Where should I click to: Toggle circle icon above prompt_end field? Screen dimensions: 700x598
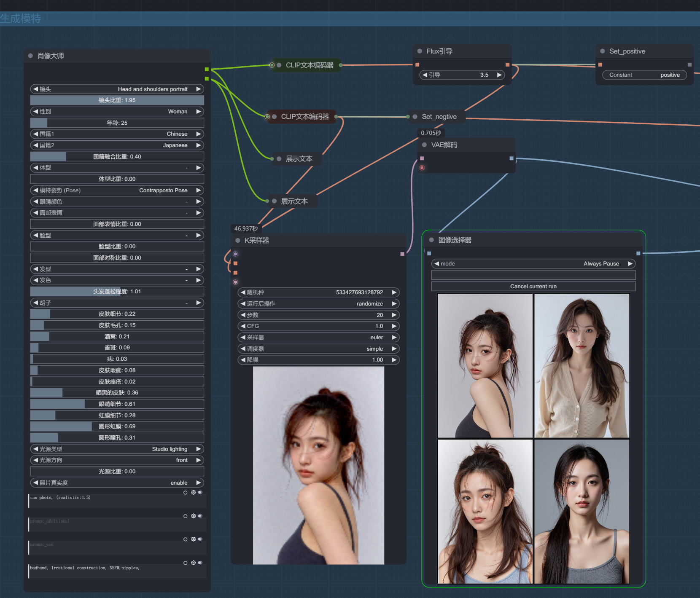[x=186, y=539]
